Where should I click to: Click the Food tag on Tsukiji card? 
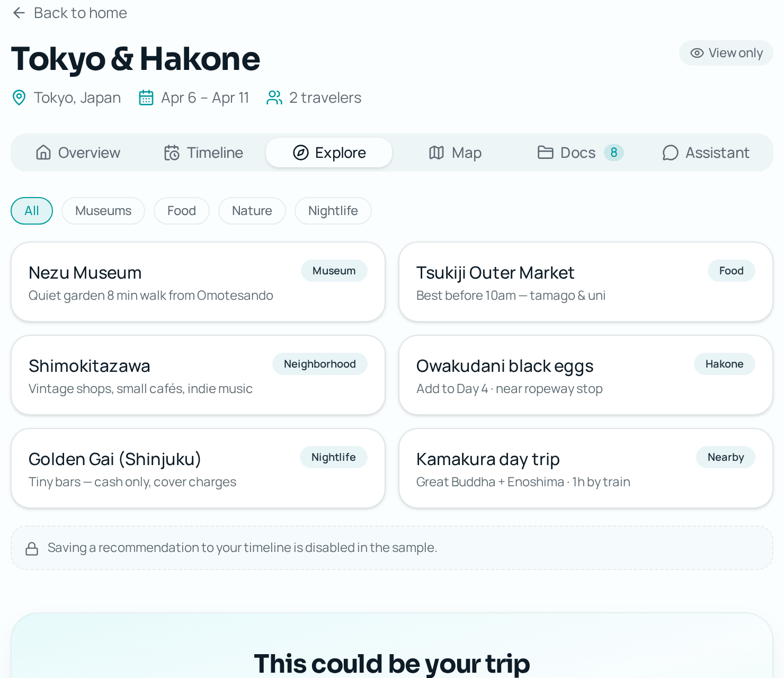click(x=732, y=271)
